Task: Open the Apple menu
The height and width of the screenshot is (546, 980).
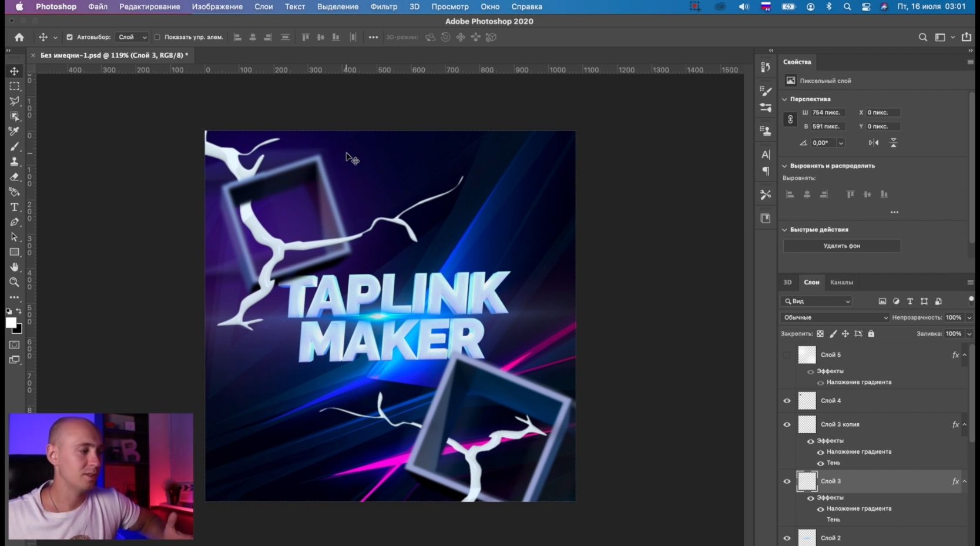Action: [19, 6]
